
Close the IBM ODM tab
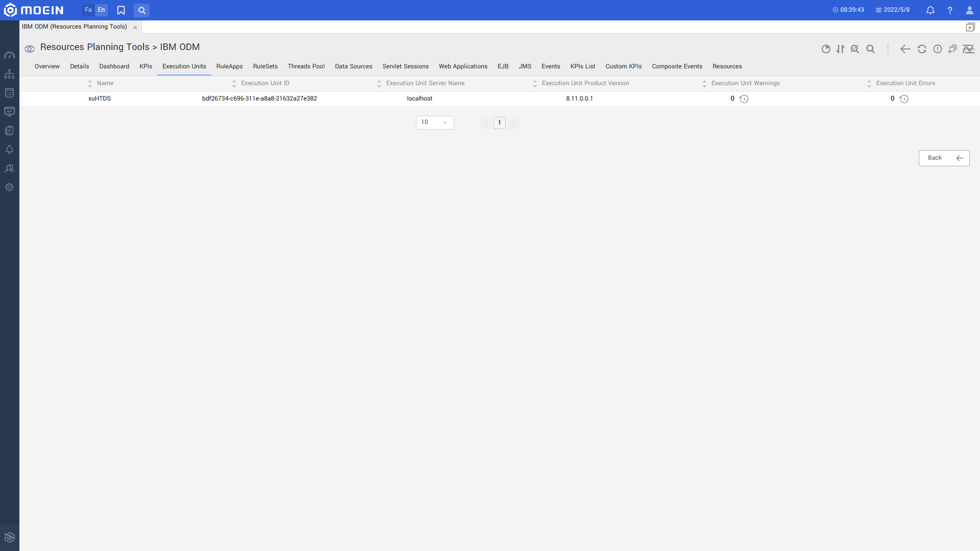coord(135,28)
